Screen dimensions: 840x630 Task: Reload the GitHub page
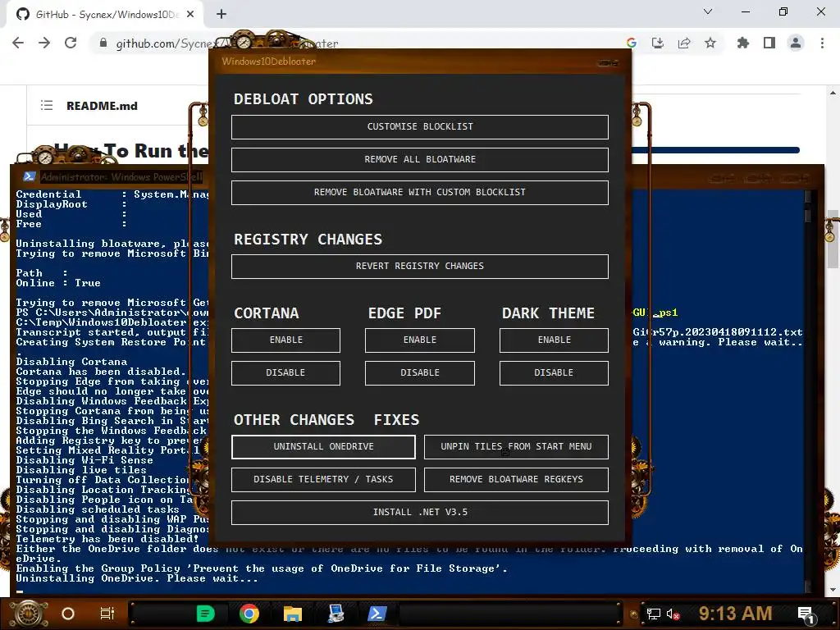71,43
